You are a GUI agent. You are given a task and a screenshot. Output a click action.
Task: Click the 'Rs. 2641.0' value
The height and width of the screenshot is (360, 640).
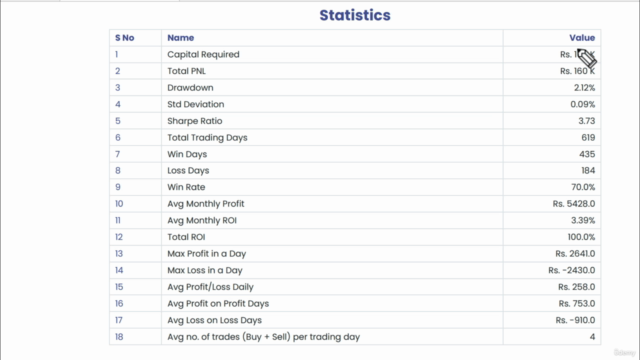click(x=575, y=254)
